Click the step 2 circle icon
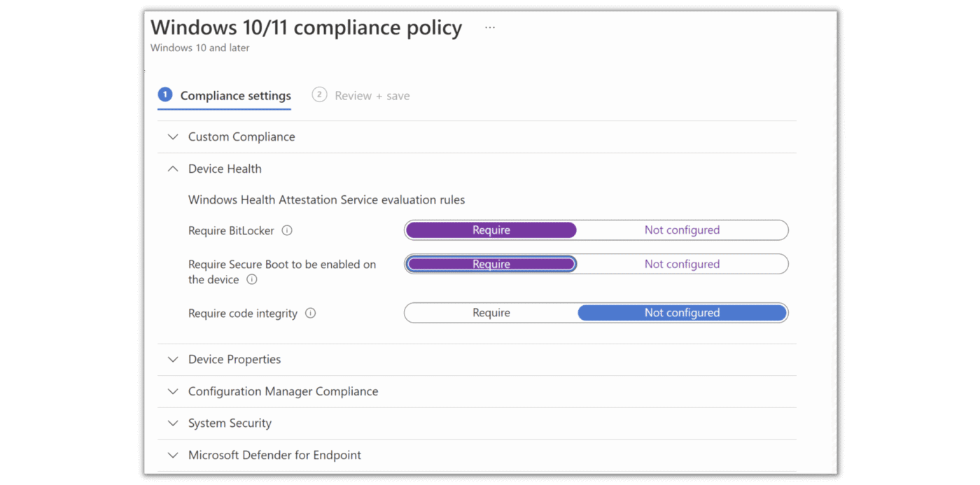Viewport: 980px width, 485px height. tap(319, 94)
